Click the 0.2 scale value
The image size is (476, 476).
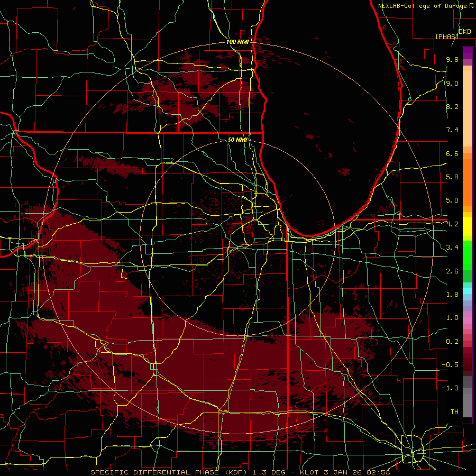coord(452,341)
